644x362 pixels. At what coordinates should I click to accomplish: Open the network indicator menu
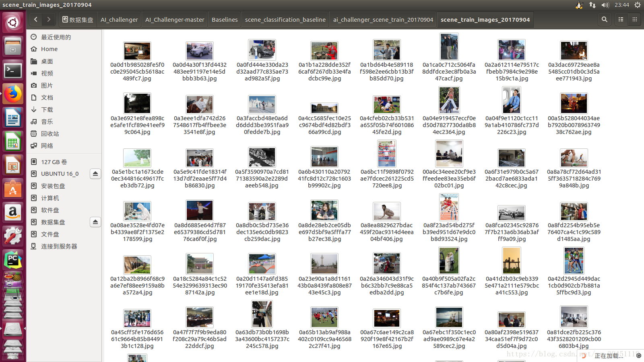(592, 5)
